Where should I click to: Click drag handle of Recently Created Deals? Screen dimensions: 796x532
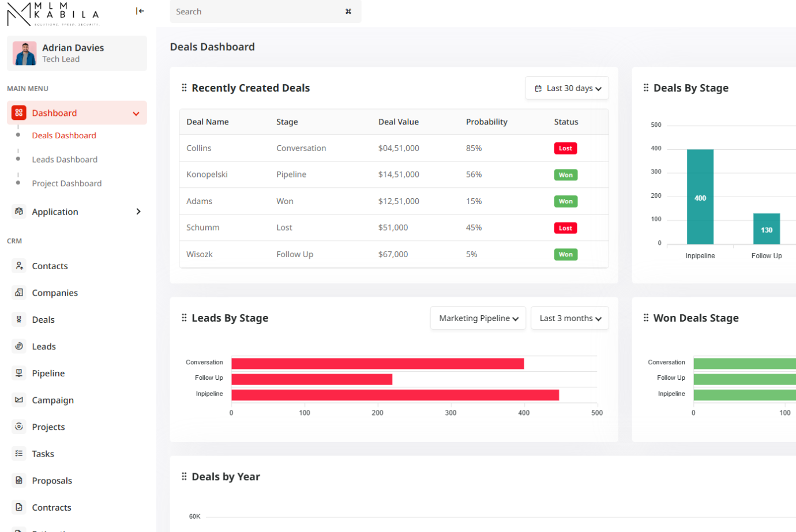click(184, 88)
